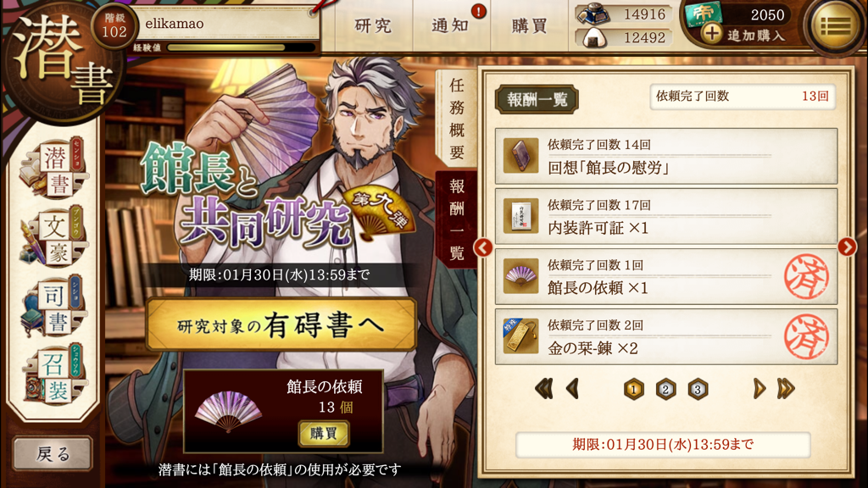Viewport: 868px width, 488px height.
Task: Click the 購買 button under 館長の依頼
Action: (324, 433)
